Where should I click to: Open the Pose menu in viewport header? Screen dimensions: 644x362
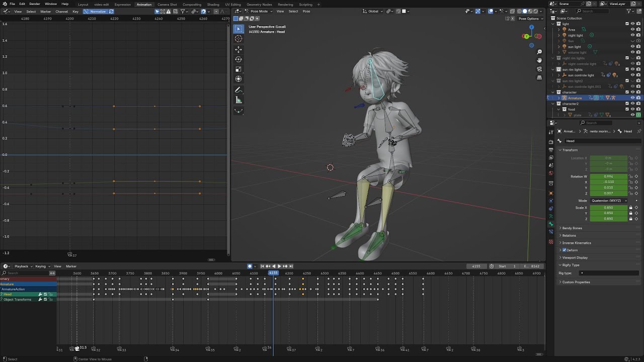tap(306, 11)
